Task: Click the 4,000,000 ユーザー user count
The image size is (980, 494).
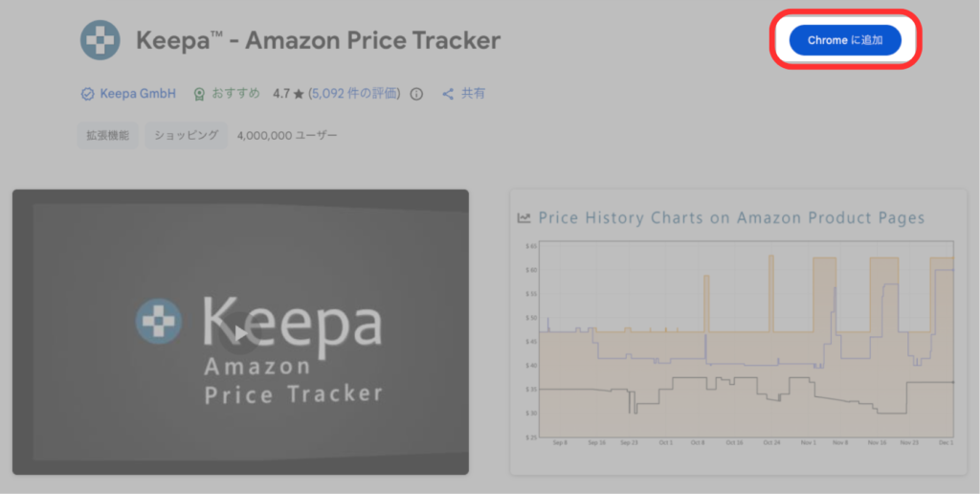Action: (287, 136)
